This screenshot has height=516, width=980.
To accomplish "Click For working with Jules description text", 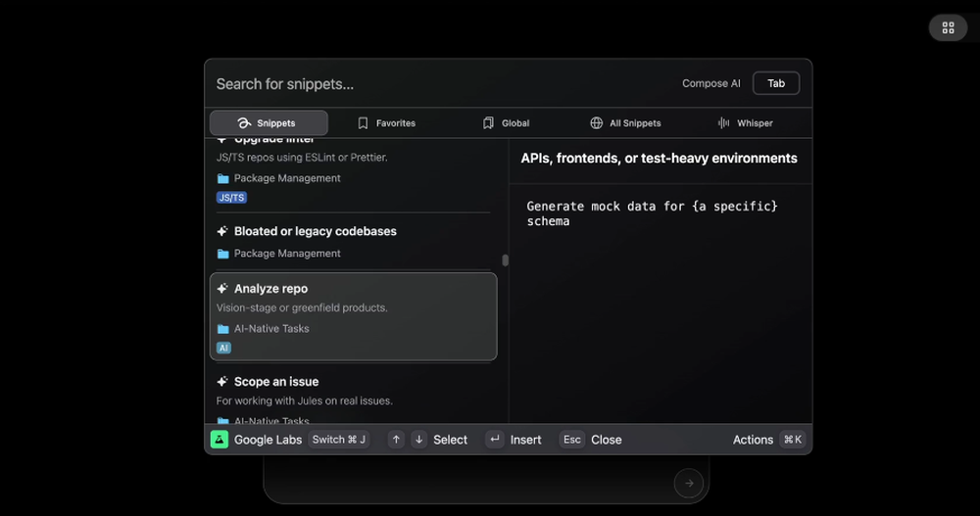I will tap(305, 401).
